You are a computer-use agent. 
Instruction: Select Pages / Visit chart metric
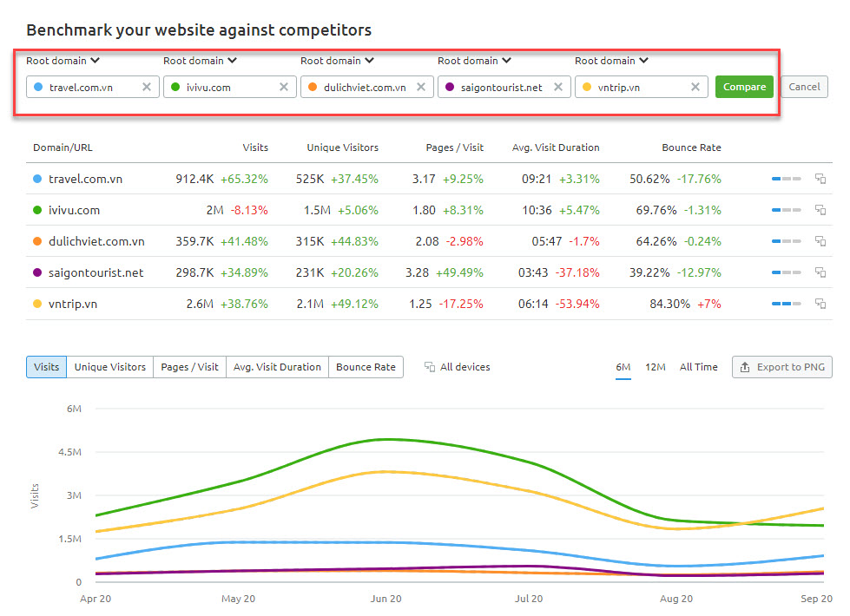coord(189,367)
